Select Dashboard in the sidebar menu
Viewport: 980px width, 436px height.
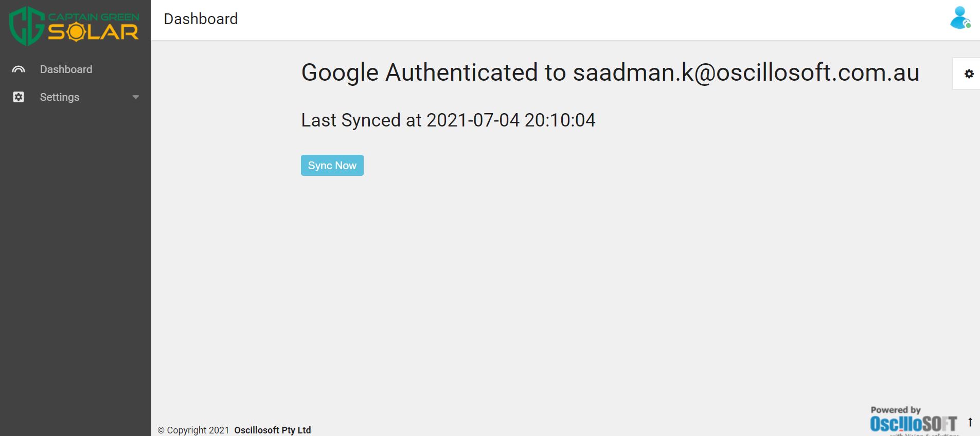pos(66,69)
